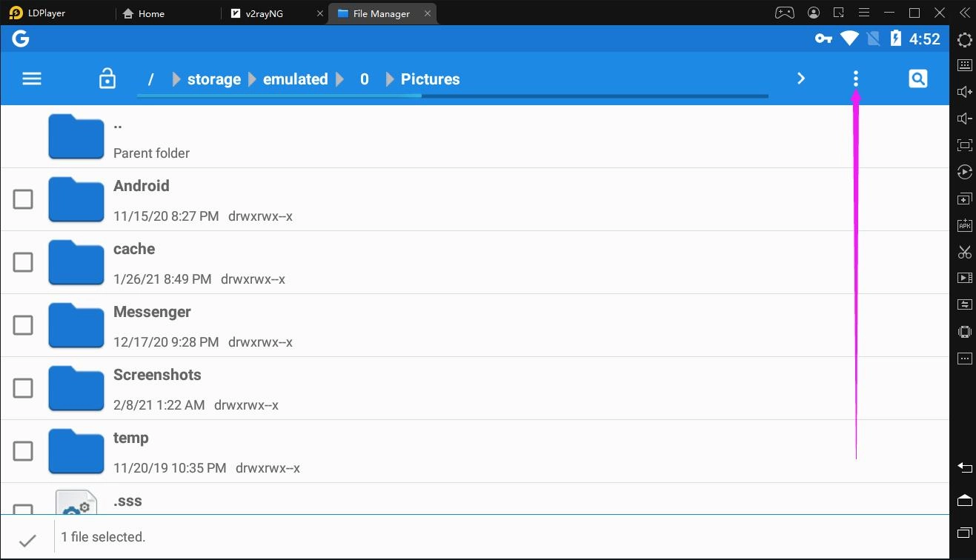Open keyboard mapping icon in sidebar
This screenshot has height=560, width=976.
tap(964, 64)
